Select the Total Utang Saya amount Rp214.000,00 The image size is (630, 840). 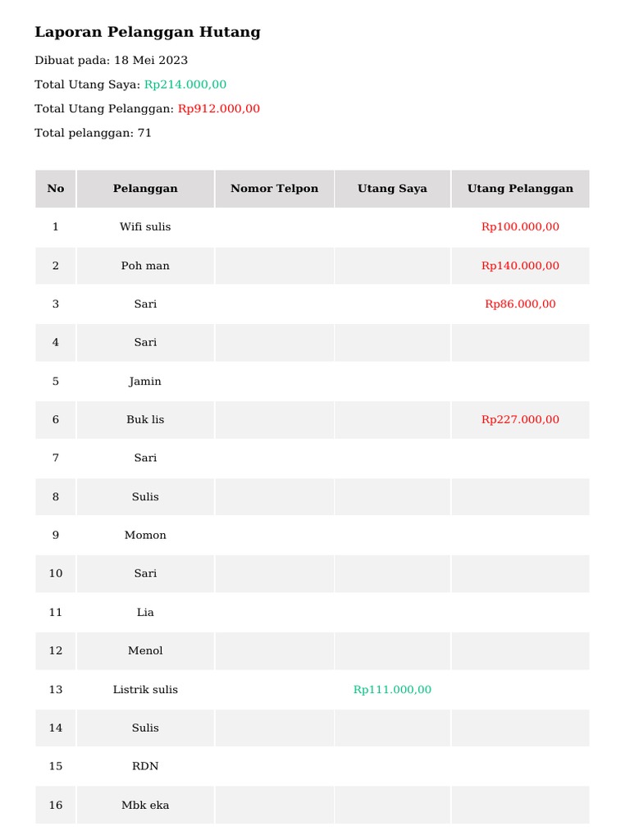pyautogui.click(x=185, y=84)
